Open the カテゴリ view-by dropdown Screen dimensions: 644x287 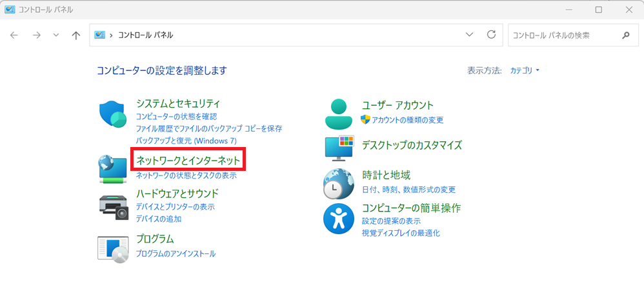[525, 70]
